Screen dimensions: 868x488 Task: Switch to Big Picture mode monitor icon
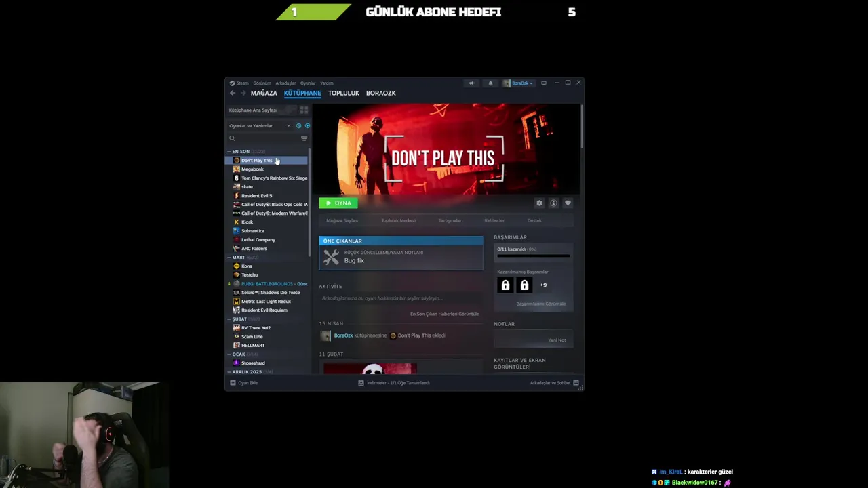pyautogui.click(x=543, y=83)
